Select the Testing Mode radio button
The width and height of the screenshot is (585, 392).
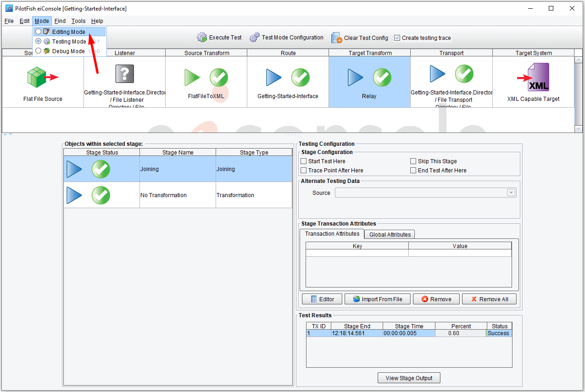(x=39, y=41)
